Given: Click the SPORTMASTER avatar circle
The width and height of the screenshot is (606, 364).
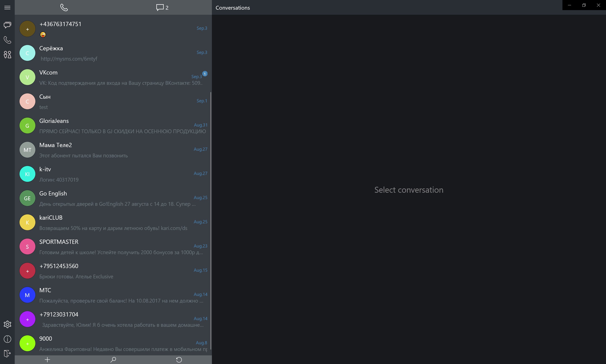Looking at the screenshot, I should (x=27, y=246).
